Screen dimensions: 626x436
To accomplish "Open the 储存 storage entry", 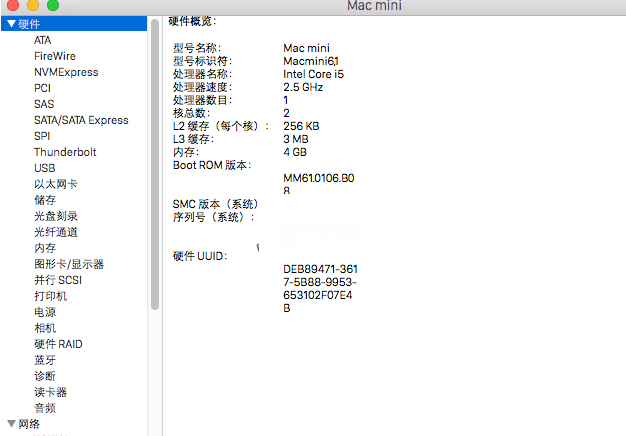I will [x=45, y=200].
